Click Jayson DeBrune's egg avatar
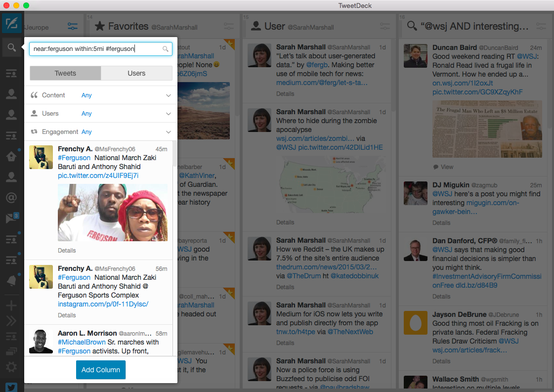554x392 pixels. click(x=416, y=323)
